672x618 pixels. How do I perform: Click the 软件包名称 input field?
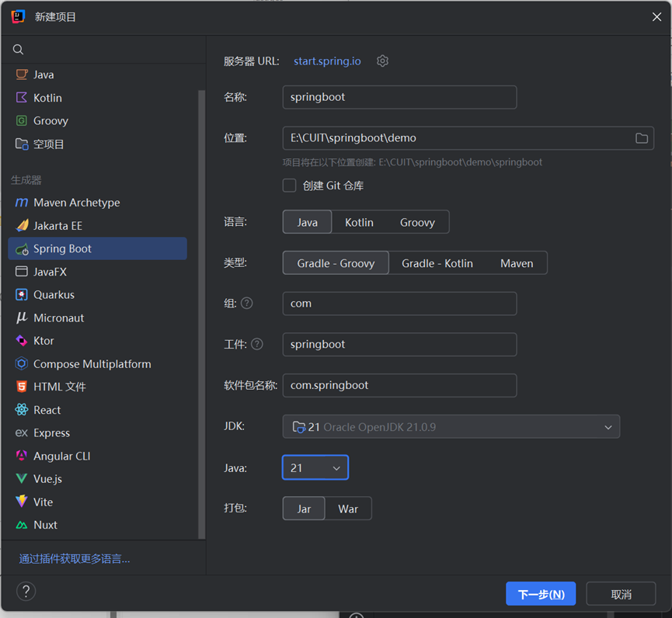click(x=400, y=385)
